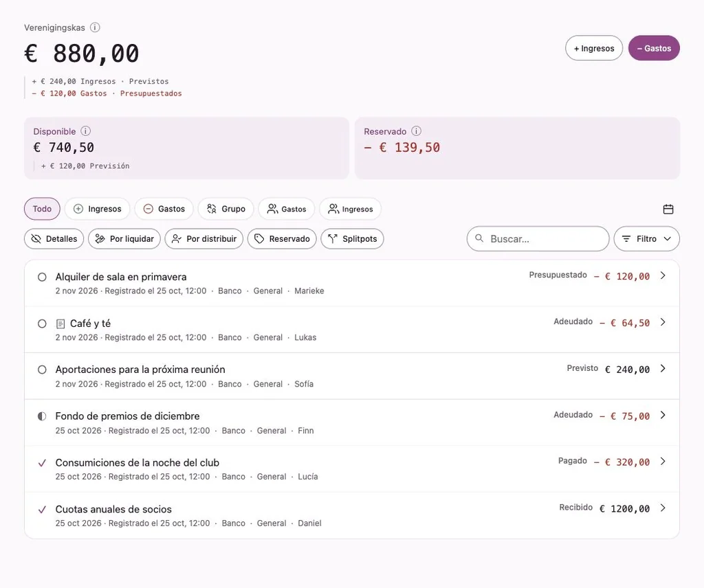Expand Consumiciones de la noche del club chevron
704x588 pixels.
[663, 461]
